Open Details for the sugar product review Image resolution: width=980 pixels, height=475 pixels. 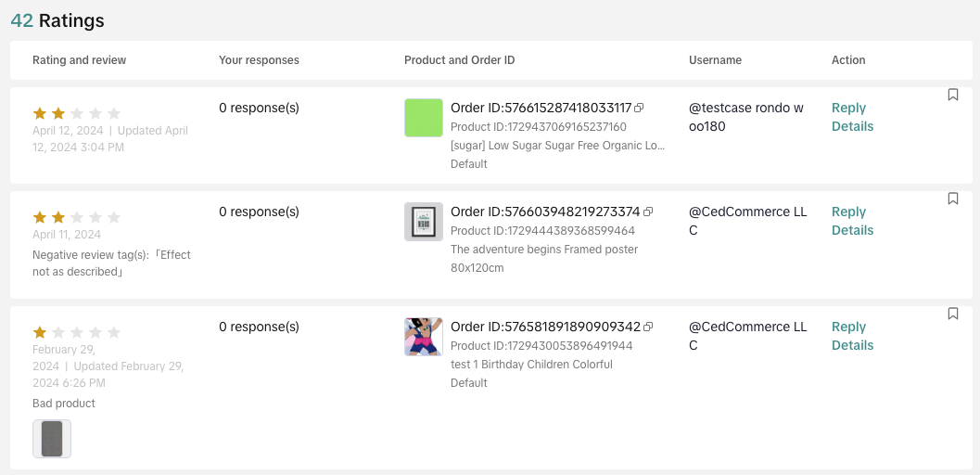[852, 126]
